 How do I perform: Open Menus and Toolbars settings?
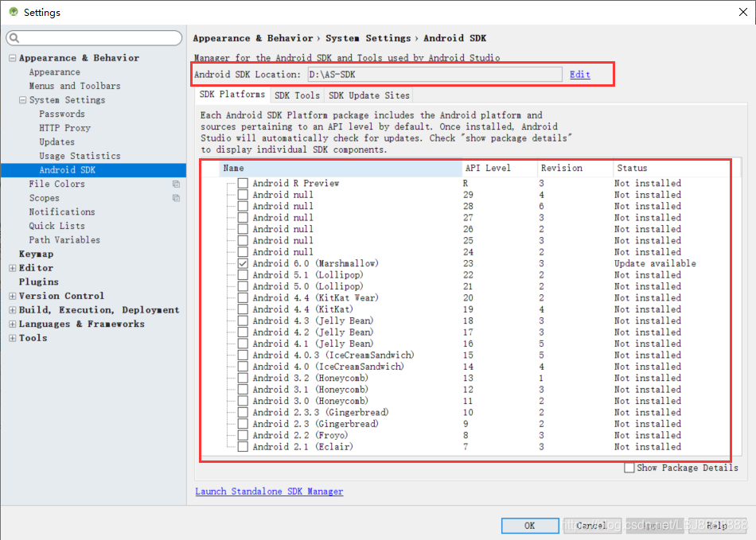click(x=75, y=86)
